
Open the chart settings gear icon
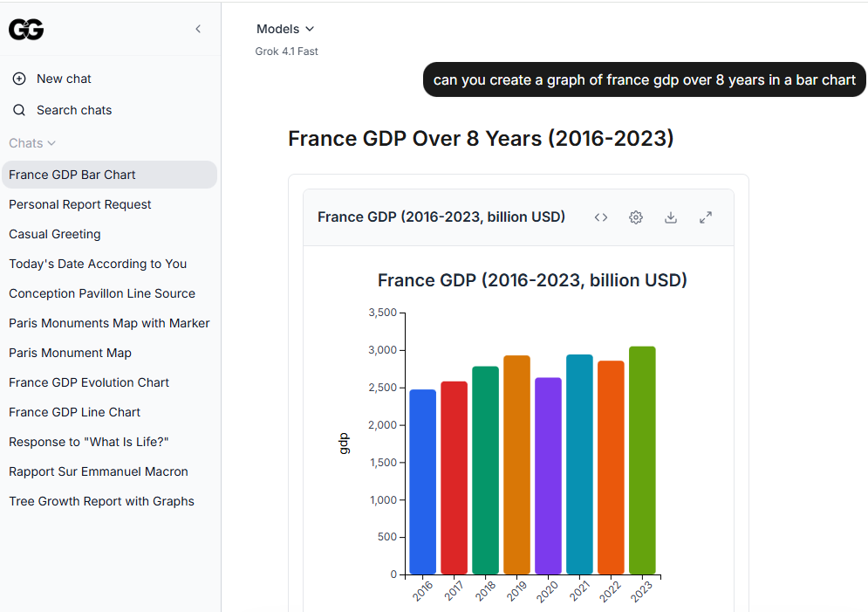[x=636, y=217]
